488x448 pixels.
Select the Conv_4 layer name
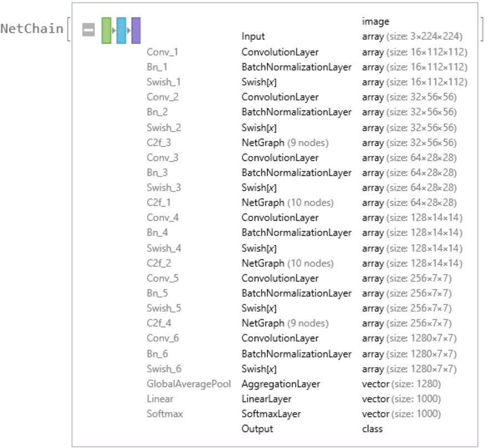tap(162, 218)
